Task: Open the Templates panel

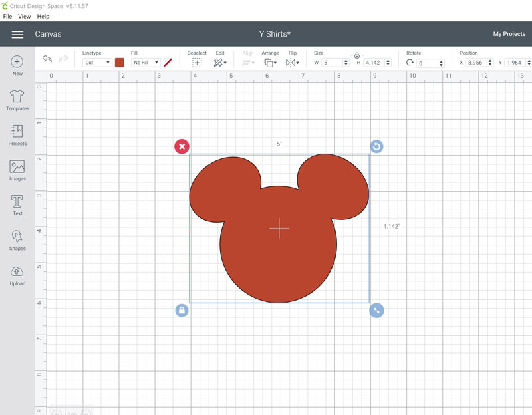Action: pyautogui.click(x=17, y=100)
